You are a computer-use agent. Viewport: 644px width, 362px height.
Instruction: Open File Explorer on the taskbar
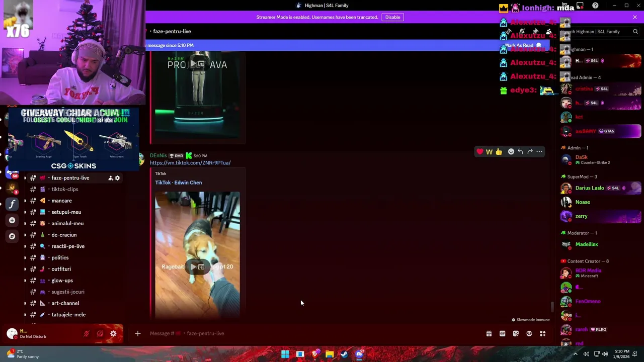coord(330,354)
